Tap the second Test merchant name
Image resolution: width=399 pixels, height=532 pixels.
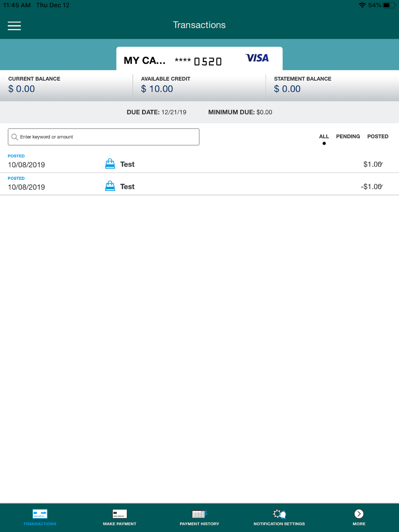pyautogui.click(x=127, y=187)
